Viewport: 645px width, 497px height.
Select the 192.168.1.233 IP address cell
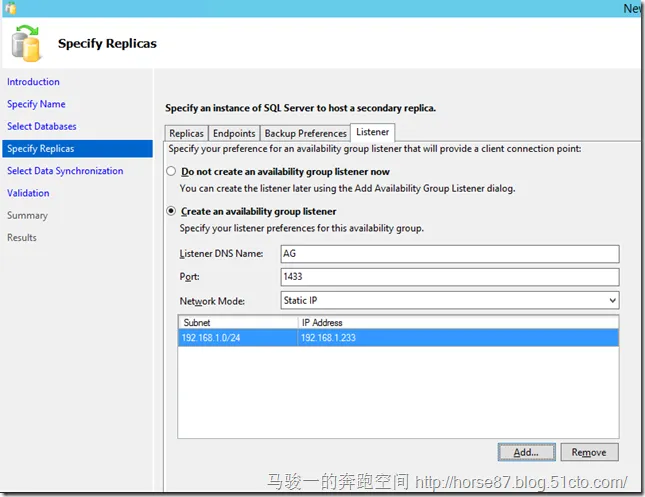[458, 338]
